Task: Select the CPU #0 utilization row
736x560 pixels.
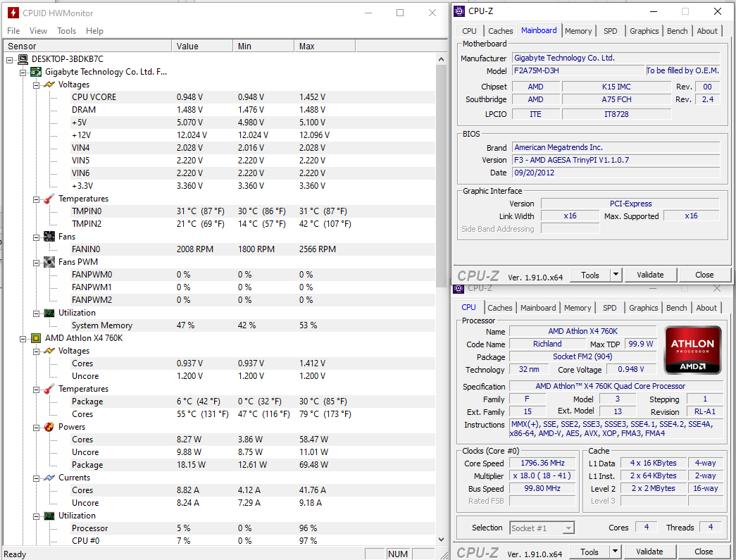Action: click(253, 541)
